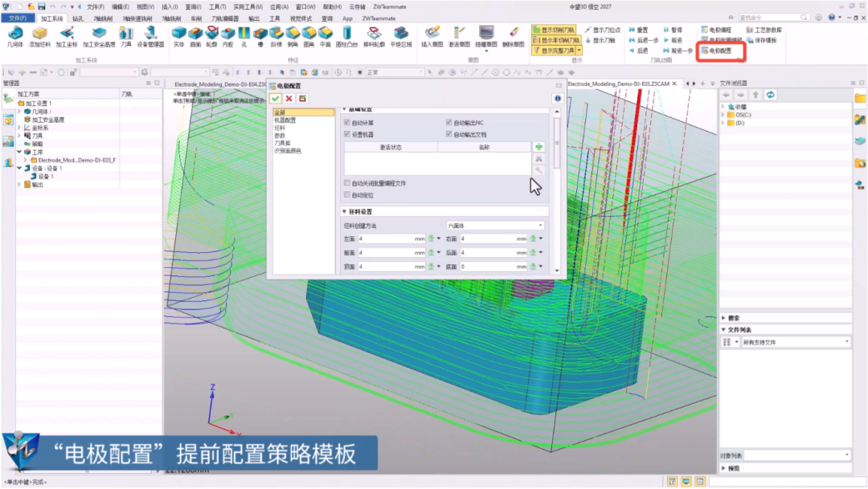This screenshot has height=489, width=868.
Task: Cancel dialog with red X icon
Action: point(289,99)
